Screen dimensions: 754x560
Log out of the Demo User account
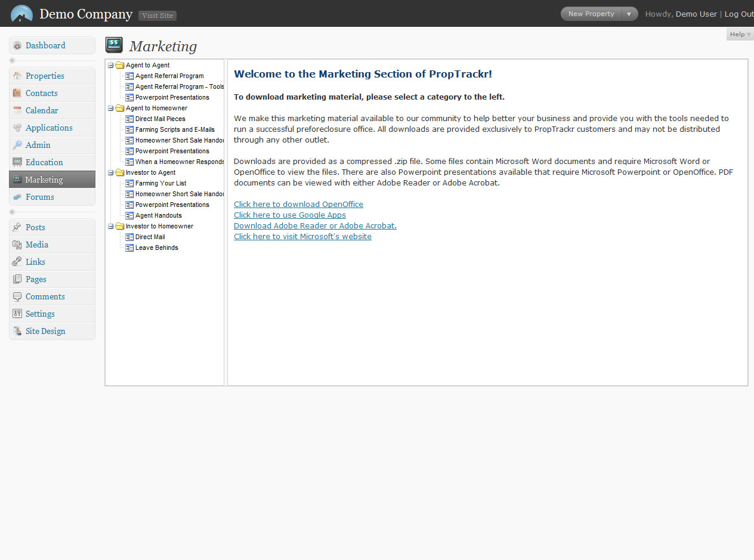click(x=738, y=14)
